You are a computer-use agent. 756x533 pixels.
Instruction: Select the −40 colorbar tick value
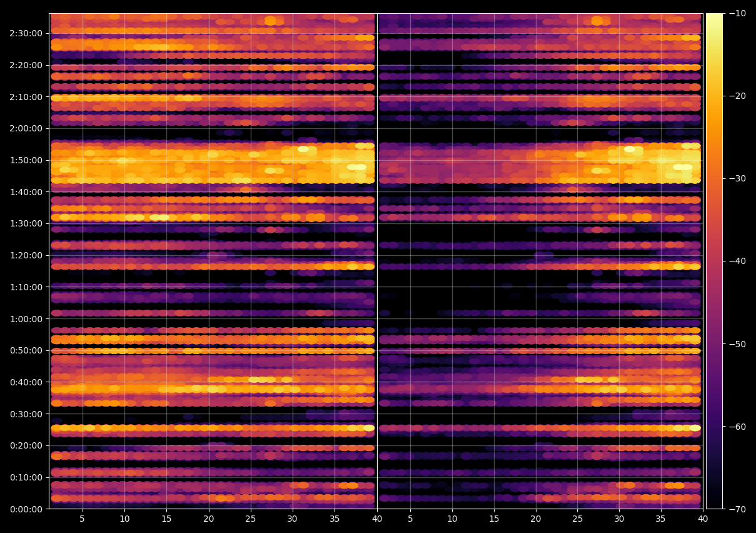737,261
